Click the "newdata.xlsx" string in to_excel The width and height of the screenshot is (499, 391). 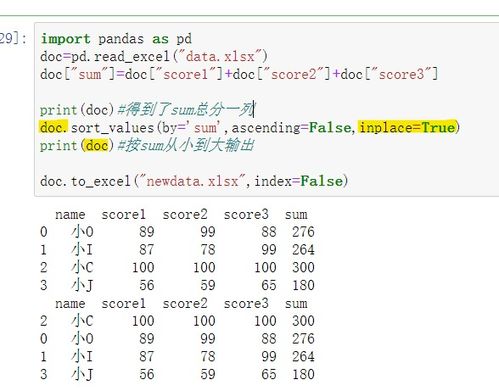pyautogui.click(x=192, y=181)
